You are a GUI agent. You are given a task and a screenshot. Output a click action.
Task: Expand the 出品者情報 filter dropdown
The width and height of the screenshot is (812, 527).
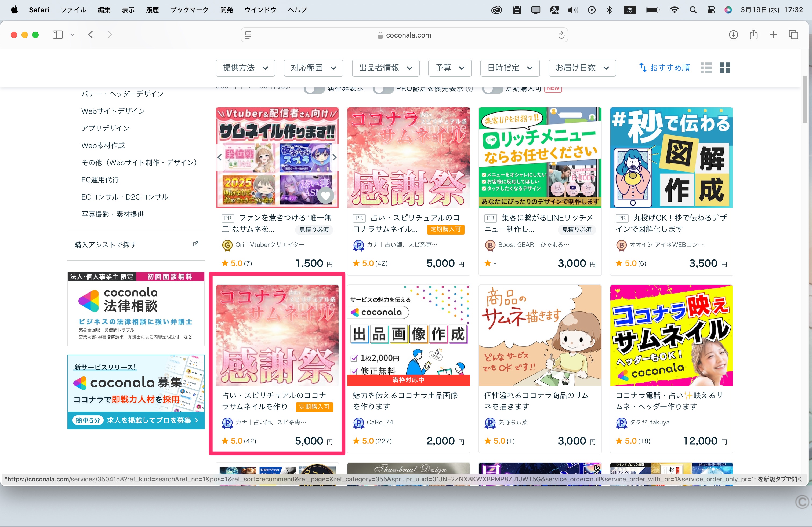pyautogui.click(x=386, y=68)
